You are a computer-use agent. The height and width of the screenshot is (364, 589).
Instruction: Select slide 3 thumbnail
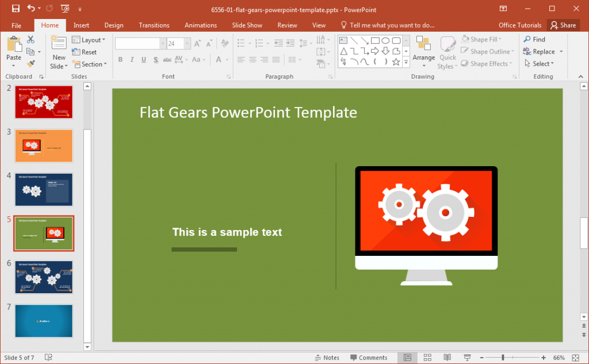[44, 145]
